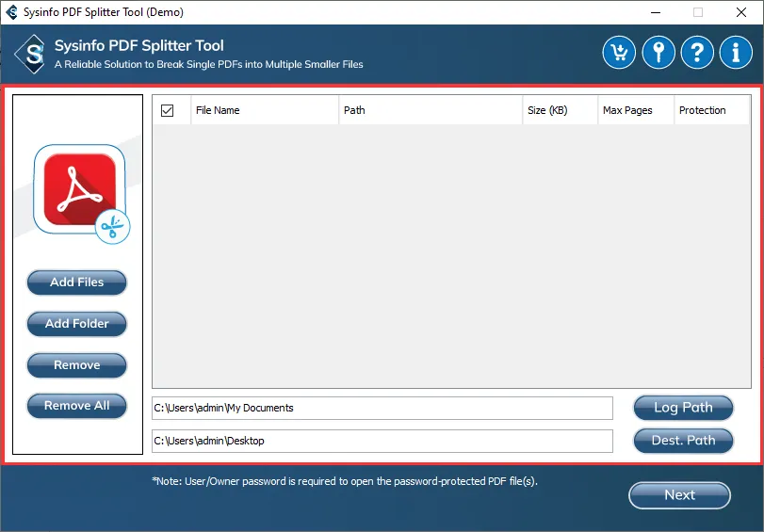
Task: Proceed with the Next button
Action: (679, 495)
